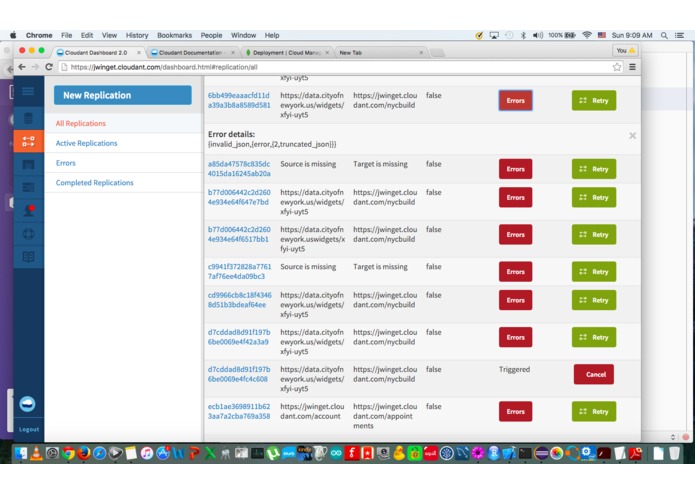The image size is (695, 494).
Task: Open Firefox from the dock
Action: coord(84,453)
